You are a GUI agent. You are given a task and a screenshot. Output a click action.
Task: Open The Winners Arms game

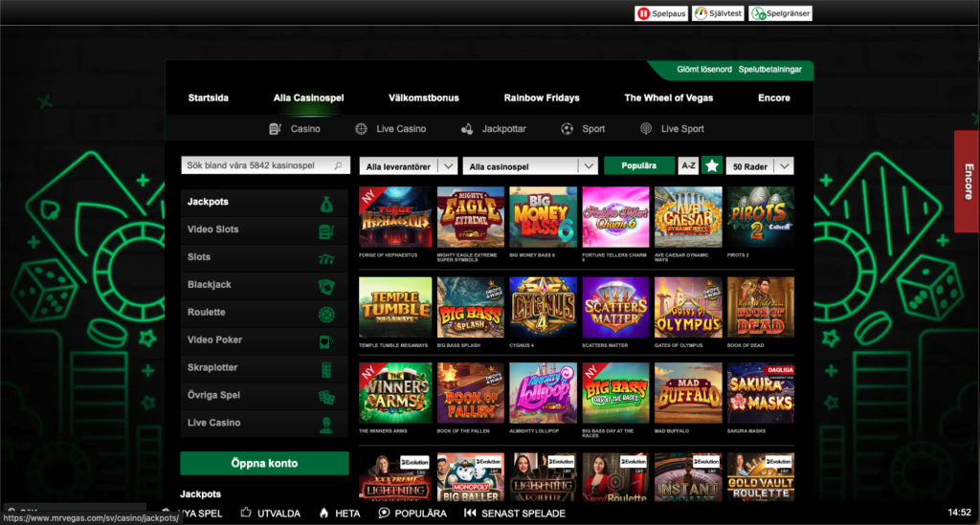click(x=395, y=393)
